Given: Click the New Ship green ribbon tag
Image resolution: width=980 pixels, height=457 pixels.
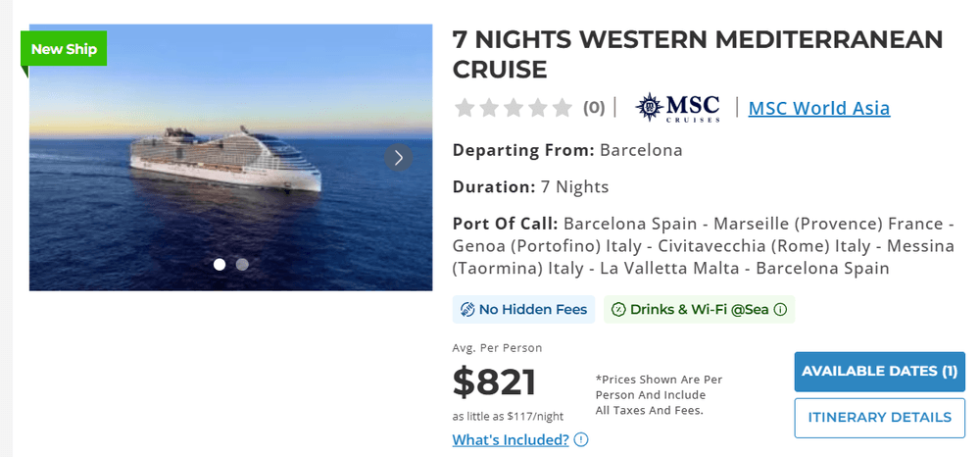Looking at the screenshot, I should coord(64,49).
